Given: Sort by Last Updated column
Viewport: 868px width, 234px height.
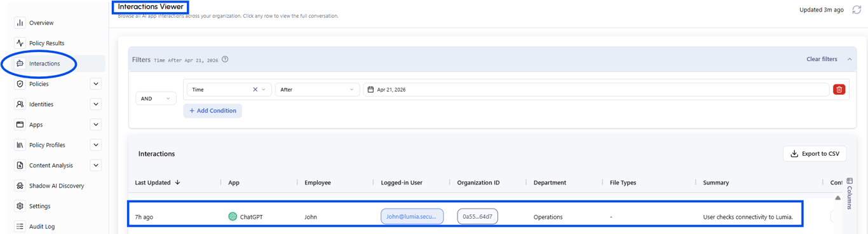Looking at the screenshot, I should pos(153,182).
